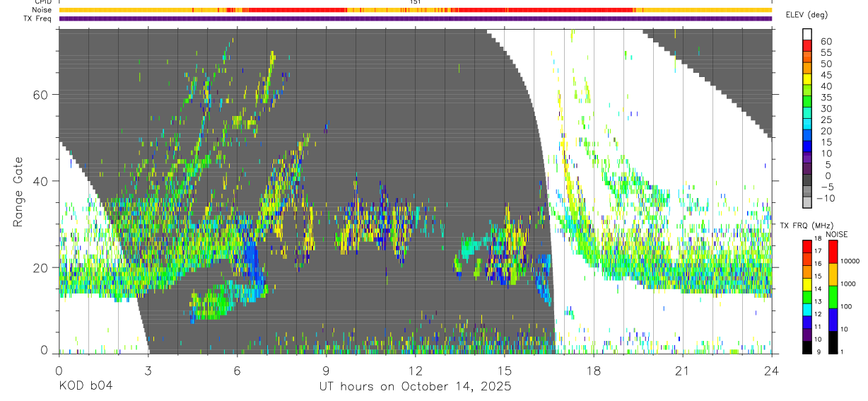Click the 0 tick on Range Gate axis
Image resolution: width=868 pixels, height=401 pixels.
pyautogui.click(x=45, y=350)
